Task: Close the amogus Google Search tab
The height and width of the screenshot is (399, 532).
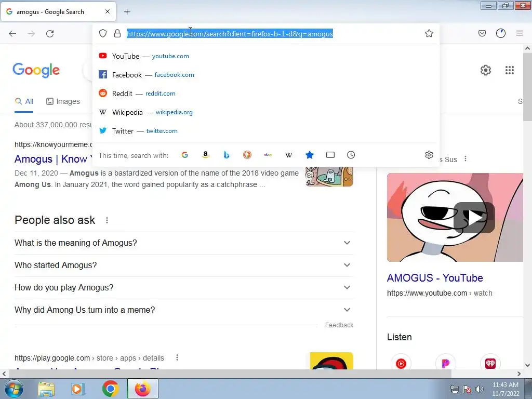Action: [107, 11]
